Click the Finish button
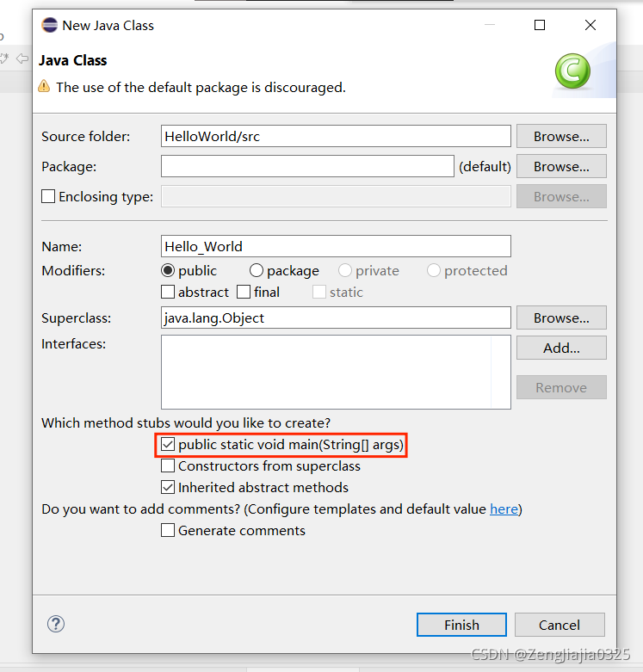The width and height of the screenshot is (643, 672). click(461, 625)
